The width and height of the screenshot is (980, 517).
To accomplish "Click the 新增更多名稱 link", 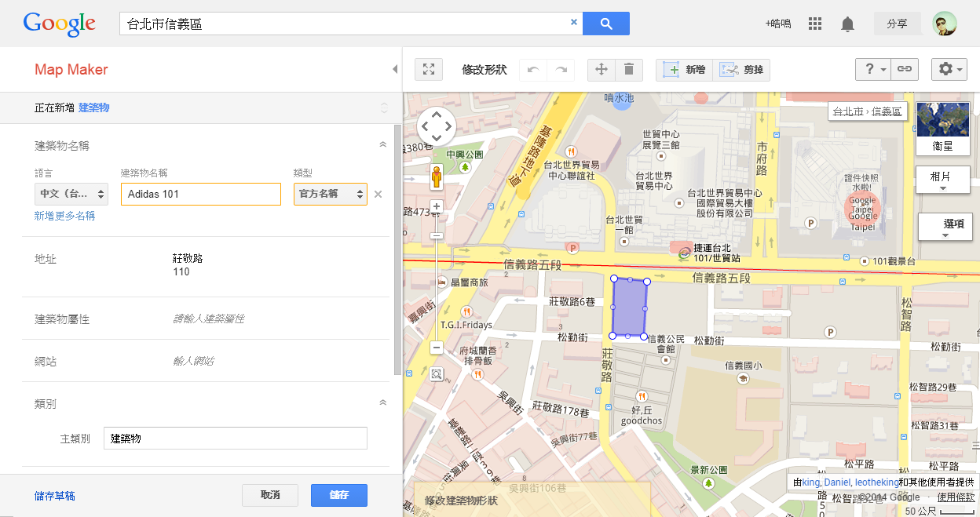I will (64, 216).
